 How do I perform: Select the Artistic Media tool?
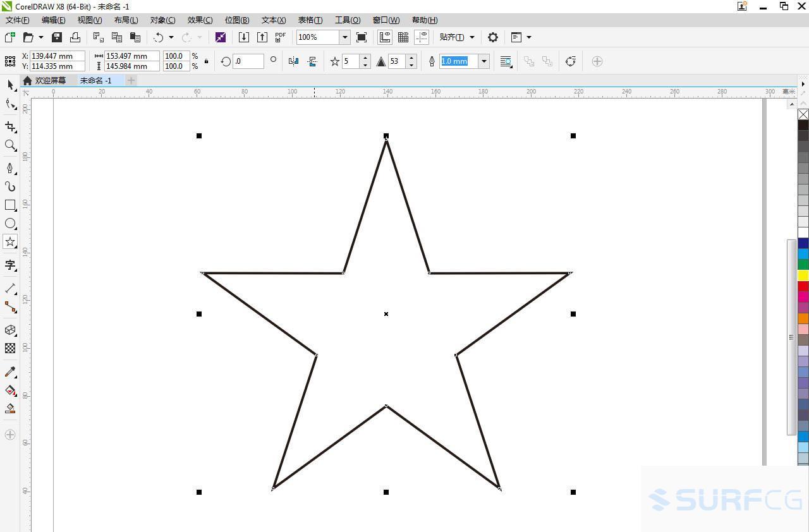(10, 186)
